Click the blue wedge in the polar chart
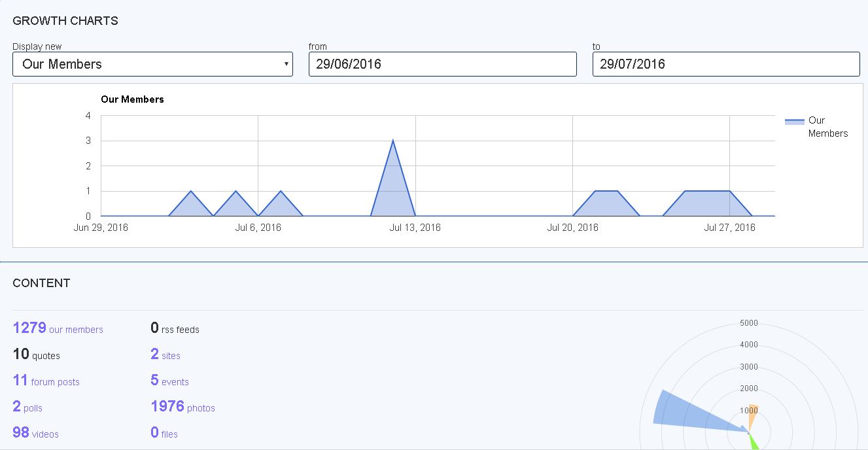 [x=687, y=412]
